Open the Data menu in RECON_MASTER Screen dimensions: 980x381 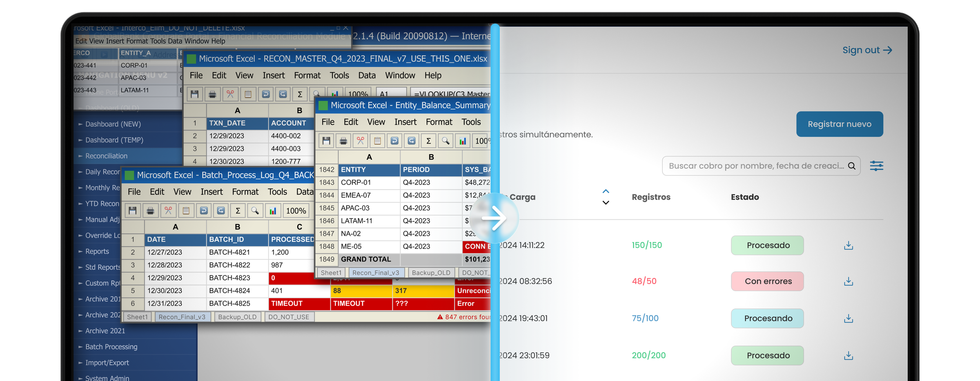click(x=367, y=75)
